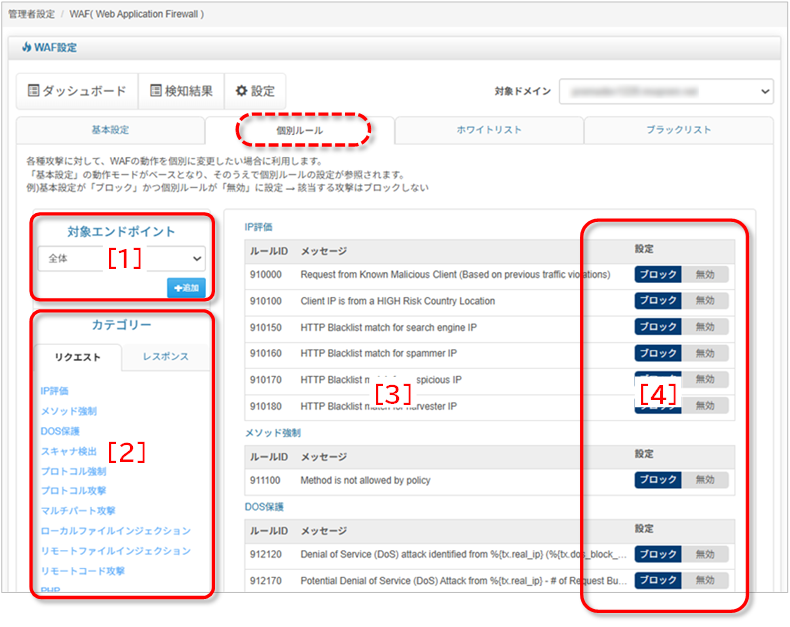Open the 対象ドメイン dropdown
This screenshot has width=790, height=627.
pyautogui.click(x=666, y=91)
